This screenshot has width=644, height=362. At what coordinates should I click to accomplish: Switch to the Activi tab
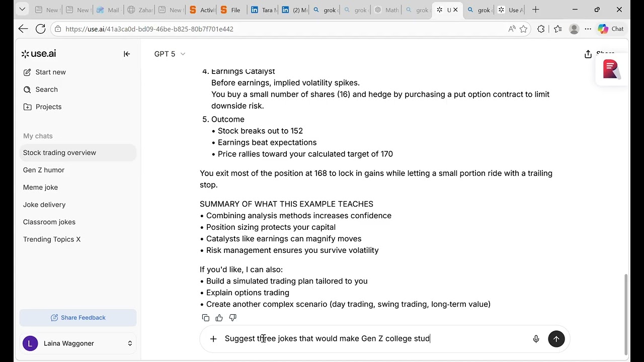[x=201, y=10]
